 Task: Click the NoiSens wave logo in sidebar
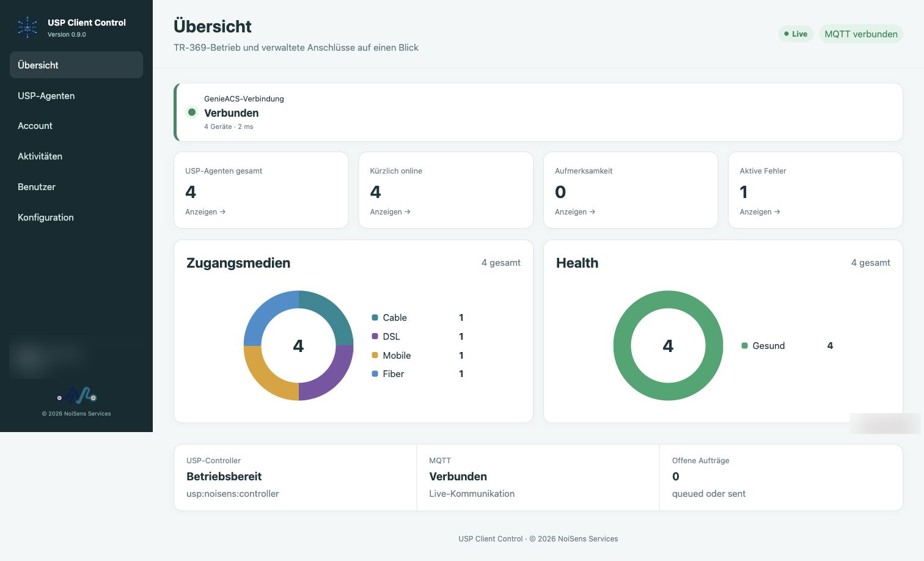pos(77,396)
